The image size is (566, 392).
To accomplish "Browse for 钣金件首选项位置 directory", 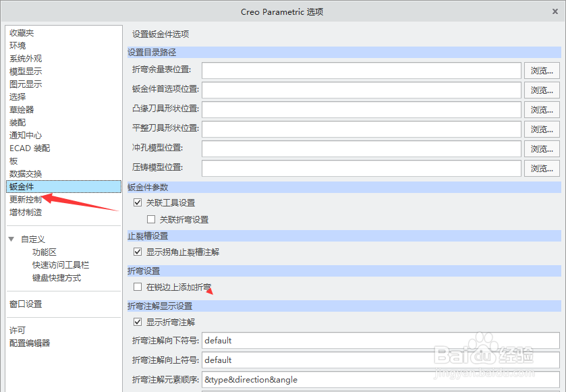I will pyautogui.click(x=542, y=90).
